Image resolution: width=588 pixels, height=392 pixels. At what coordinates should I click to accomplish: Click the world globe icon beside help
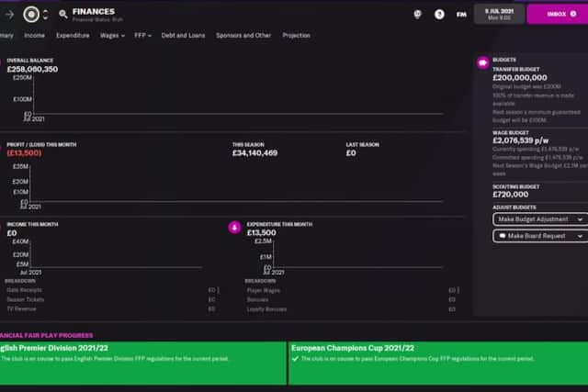click(x=417, y=15)
